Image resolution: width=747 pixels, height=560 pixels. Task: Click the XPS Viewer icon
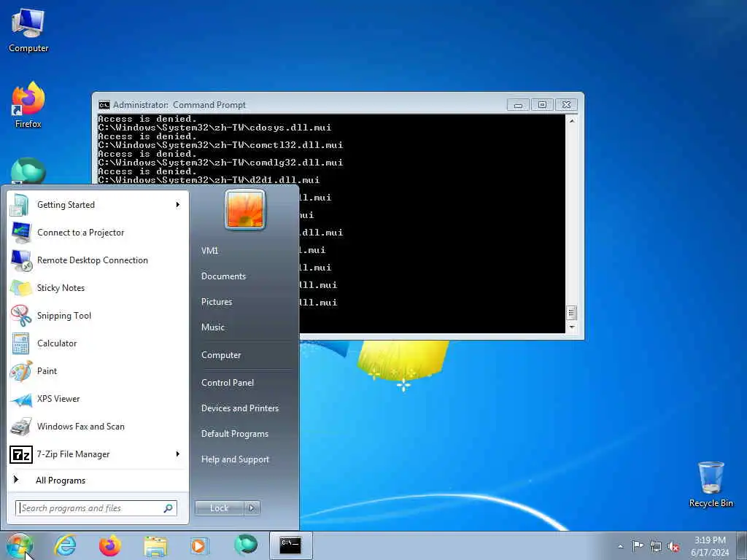tap(20, 399)
